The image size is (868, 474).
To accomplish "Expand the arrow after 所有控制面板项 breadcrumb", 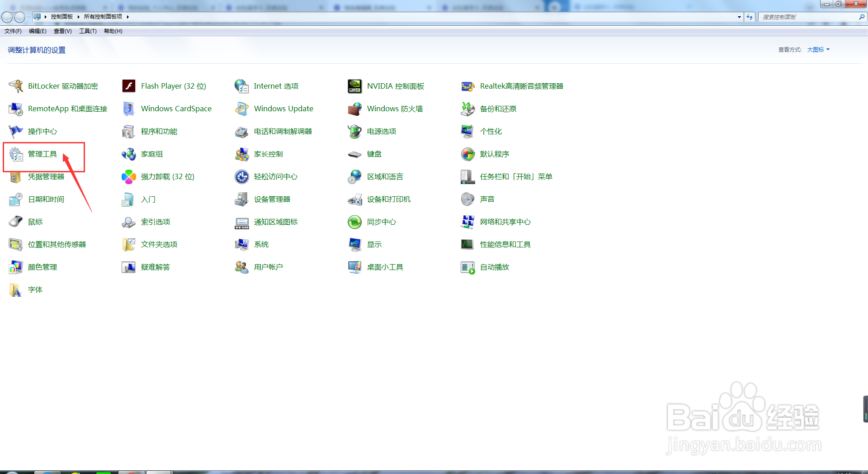I will tap(128, 17).
